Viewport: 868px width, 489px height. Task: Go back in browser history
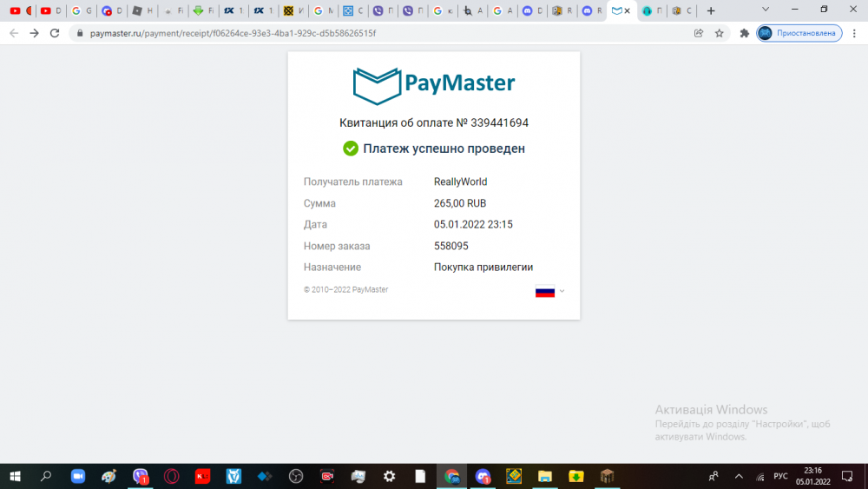click(x=14, y=33)
